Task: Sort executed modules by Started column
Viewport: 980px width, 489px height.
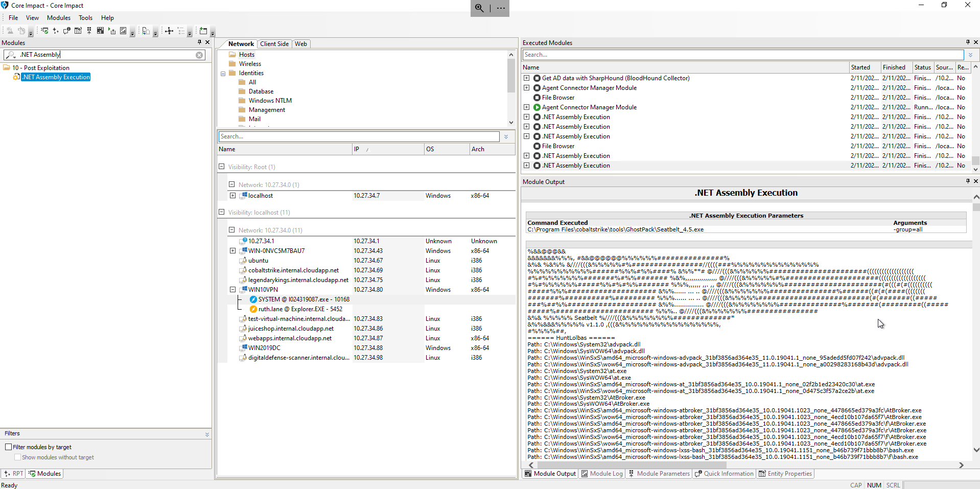Action: tap(865, 67)
